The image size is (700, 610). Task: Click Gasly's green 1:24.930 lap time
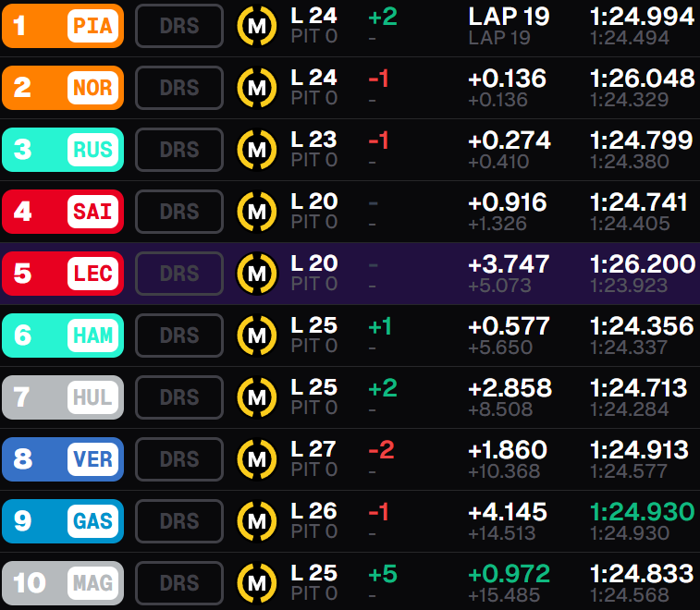(x=641, y=511)
